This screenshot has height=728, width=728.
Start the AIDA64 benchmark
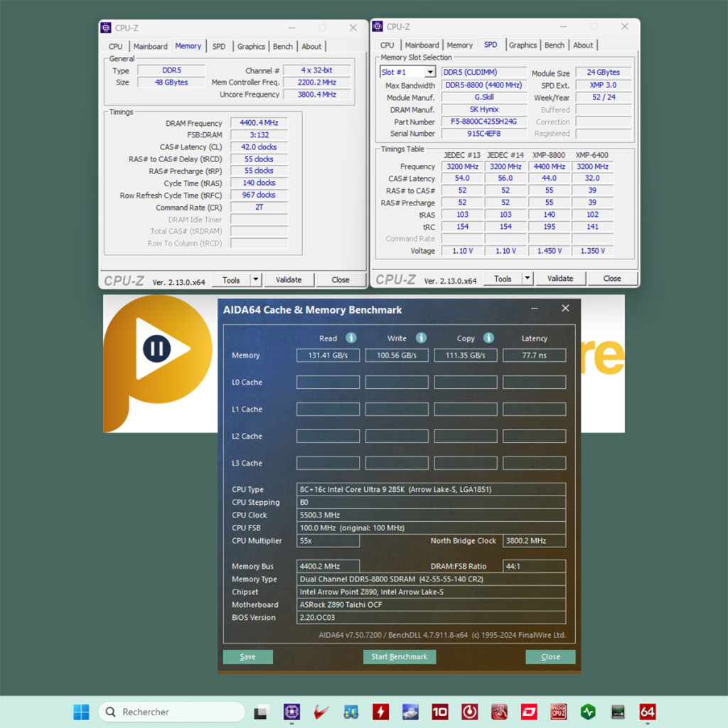pos(400,656)
